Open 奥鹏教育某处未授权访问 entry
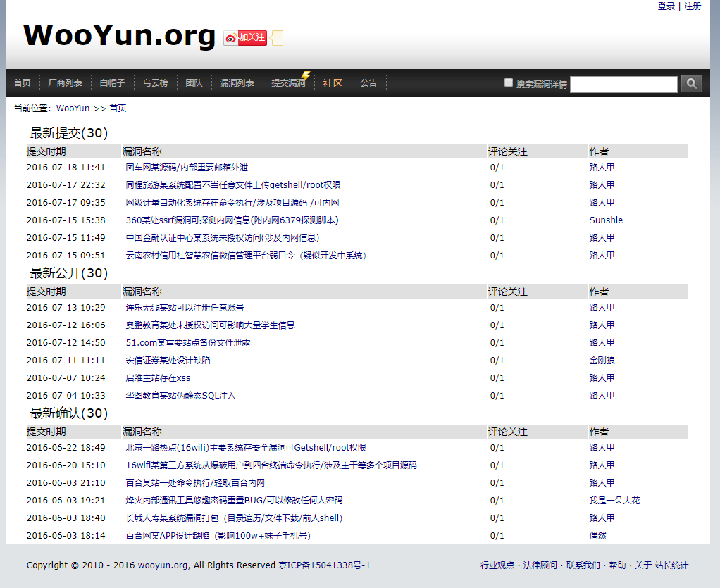Screen dimensions: 720x588 (211, 325)
